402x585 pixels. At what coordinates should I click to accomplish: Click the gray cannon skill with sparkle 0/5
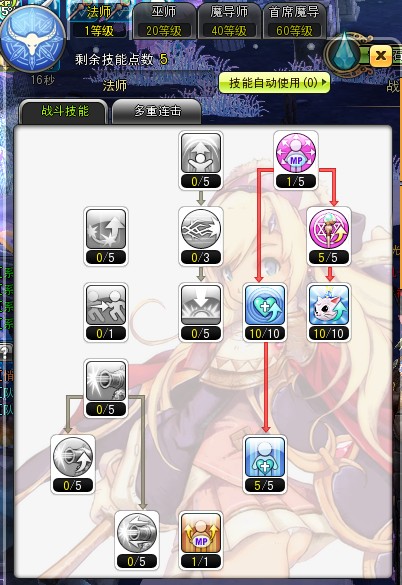pos(106,381)
